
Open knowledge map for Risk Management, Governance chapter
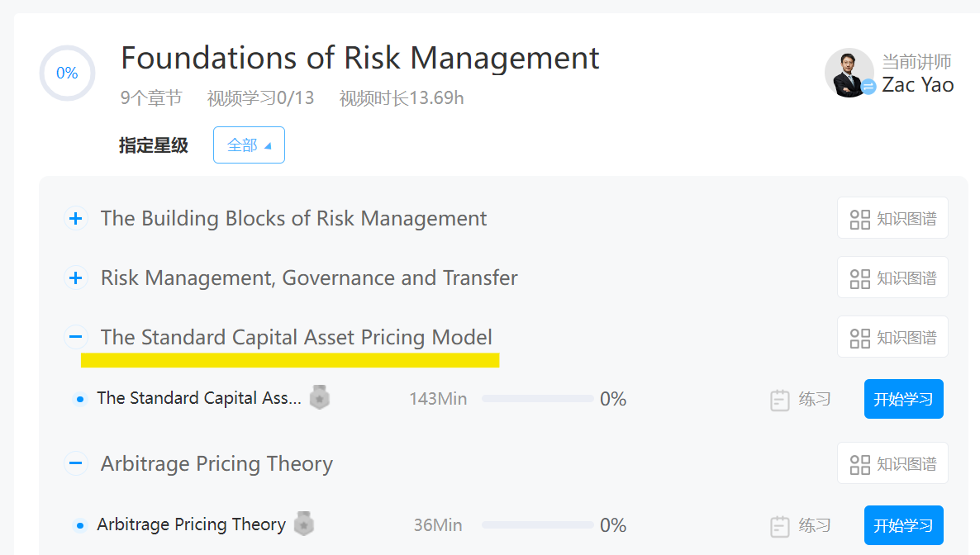point(892,277)
